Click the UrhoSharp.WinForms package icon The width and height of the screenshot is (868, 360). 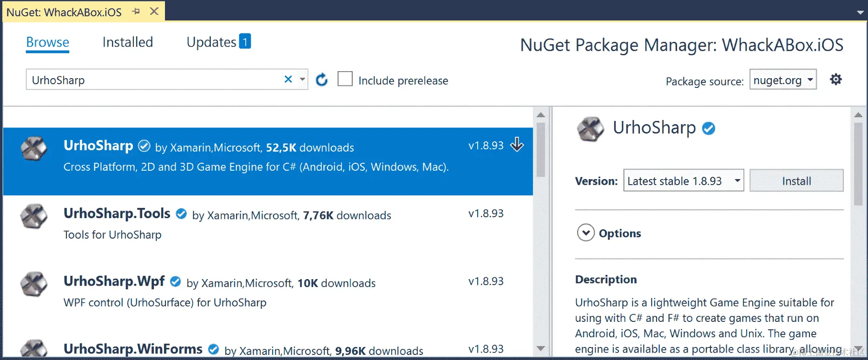coord(34,349)
